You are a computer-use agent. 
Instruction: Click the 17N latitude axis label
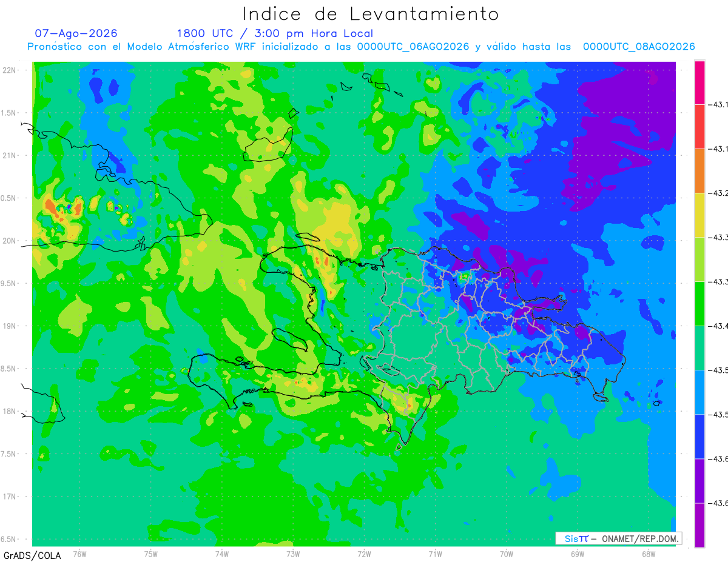coord(10,497)
